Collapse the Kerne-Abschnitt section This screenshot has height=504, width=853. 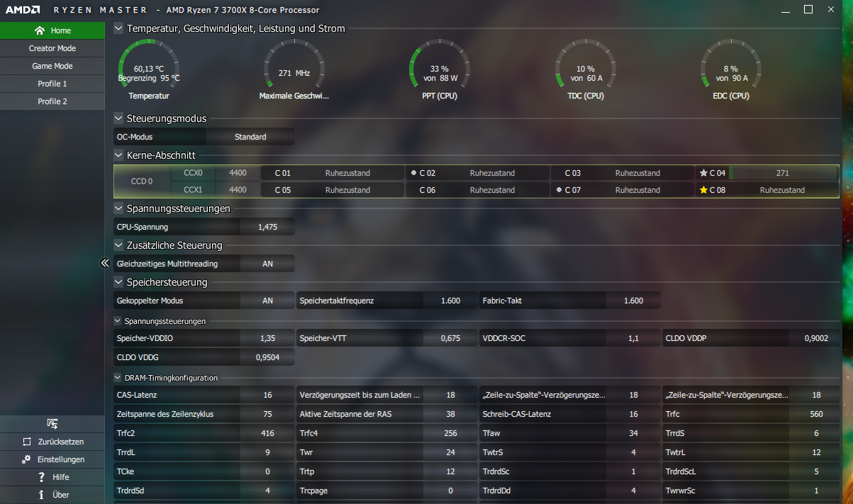point(118,155)
